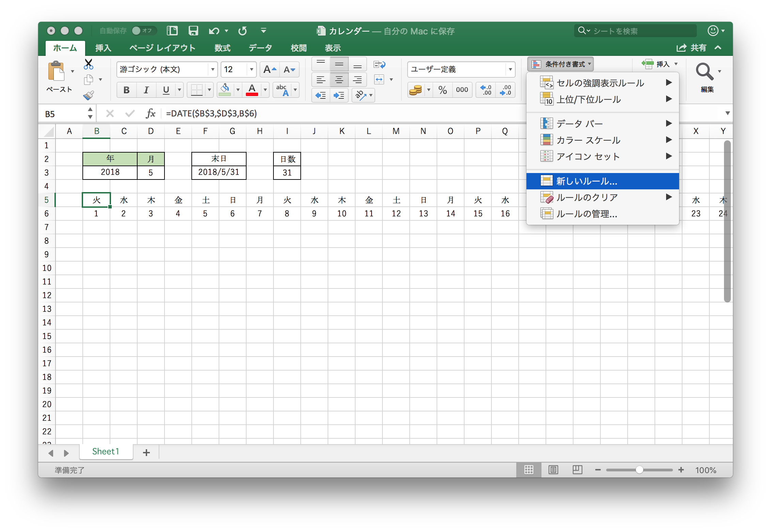The height and width of the screenshot is (532, 771).
Task: Toggle bold formatting button
Action: (x=126, y=90)
